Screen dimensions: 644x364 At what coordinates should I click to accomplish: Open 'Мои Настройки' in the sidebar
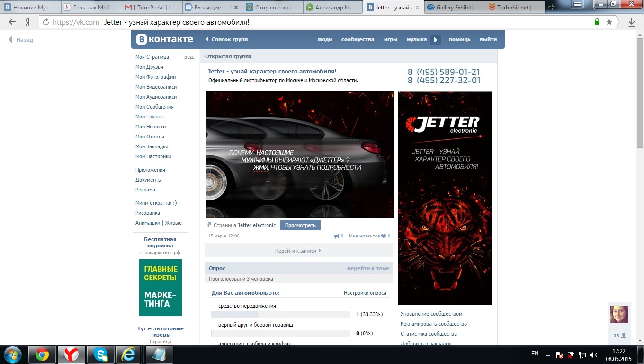click(153, 156)
